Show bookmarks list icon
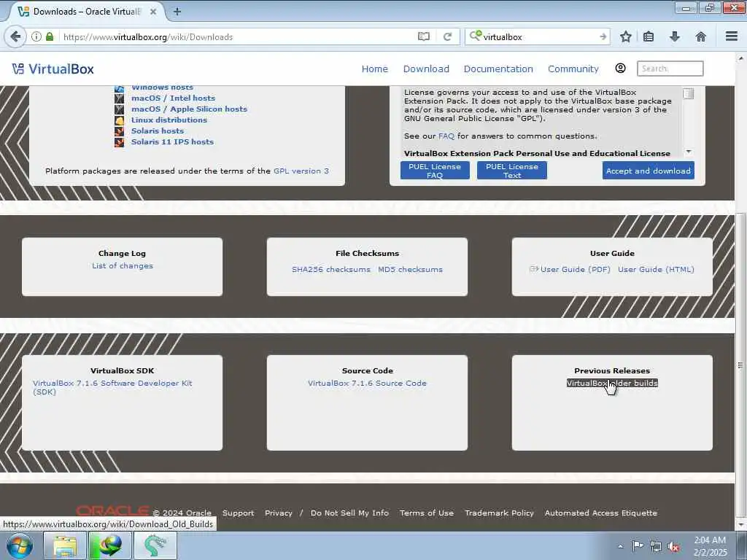 point(649,36)
